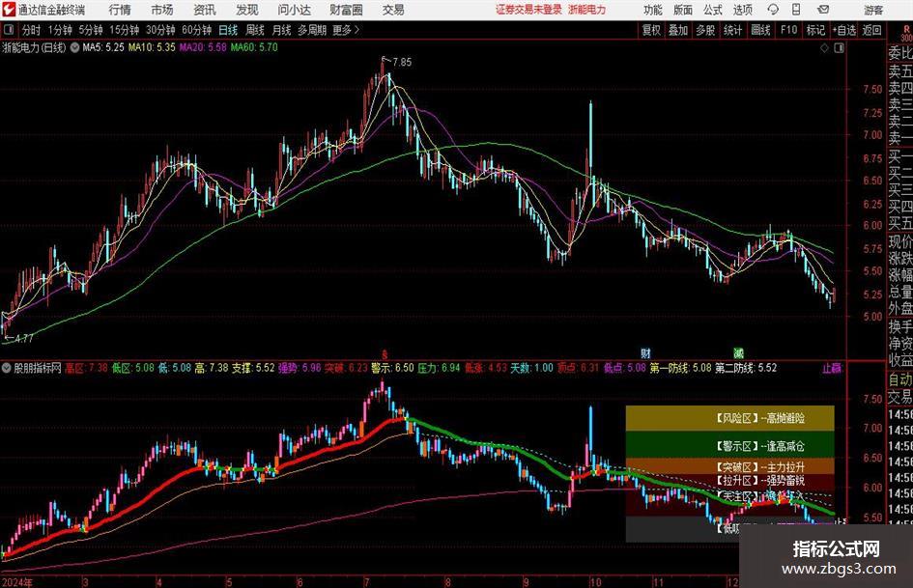Switch to the 周线 period tab
The width and height of the screenshot is (913, 588).
(x=254, y=30)
